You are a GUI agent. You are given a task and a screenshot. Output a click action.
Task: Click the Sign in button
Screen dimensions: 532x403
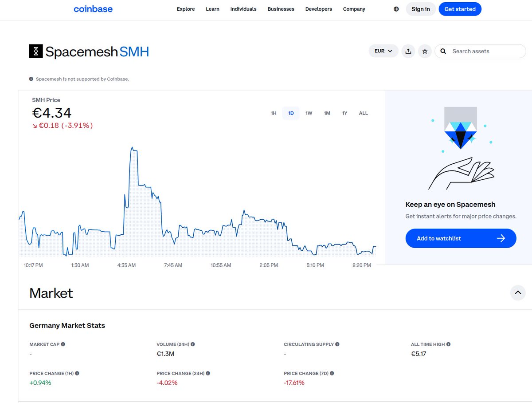421,9
